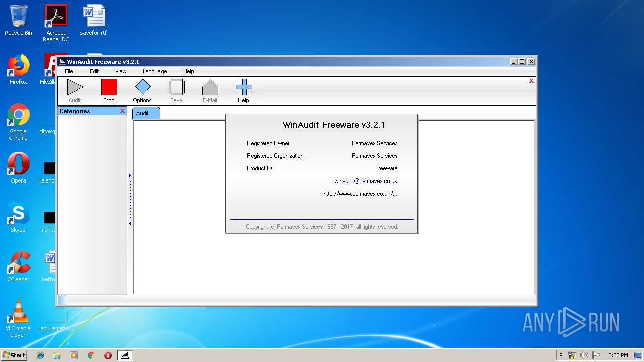Click the winaudit@parmavex.co.uk email link
This screenshot has height=362, width=644.
point(366,181)
